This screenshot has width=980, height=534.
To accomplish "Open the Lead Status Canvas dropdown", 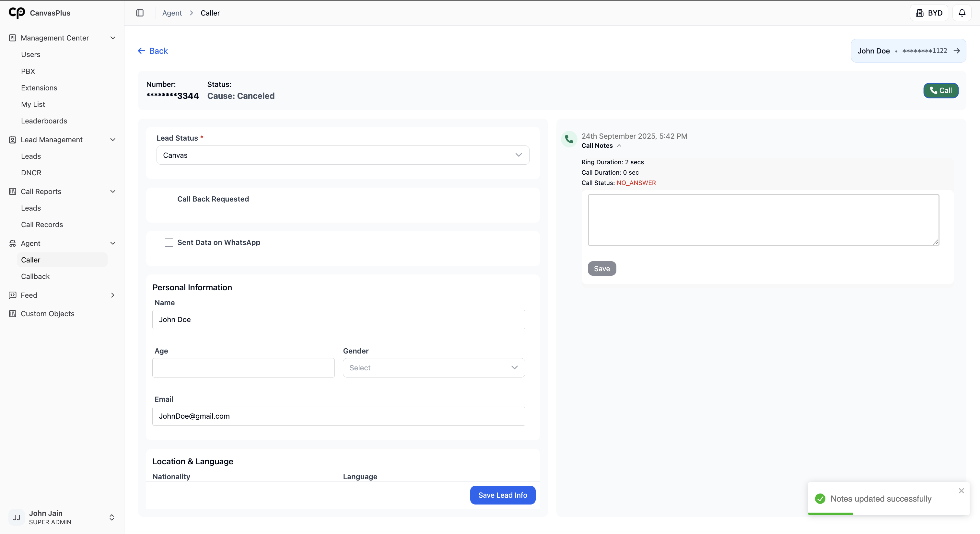I will [x=343, y=155].
